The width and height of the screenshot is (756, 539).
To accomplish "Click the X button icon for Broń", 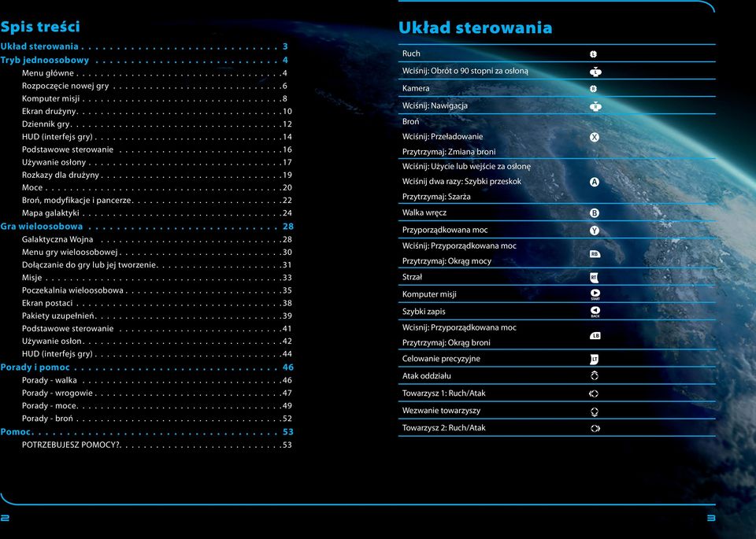I will (x=595, y=137).
